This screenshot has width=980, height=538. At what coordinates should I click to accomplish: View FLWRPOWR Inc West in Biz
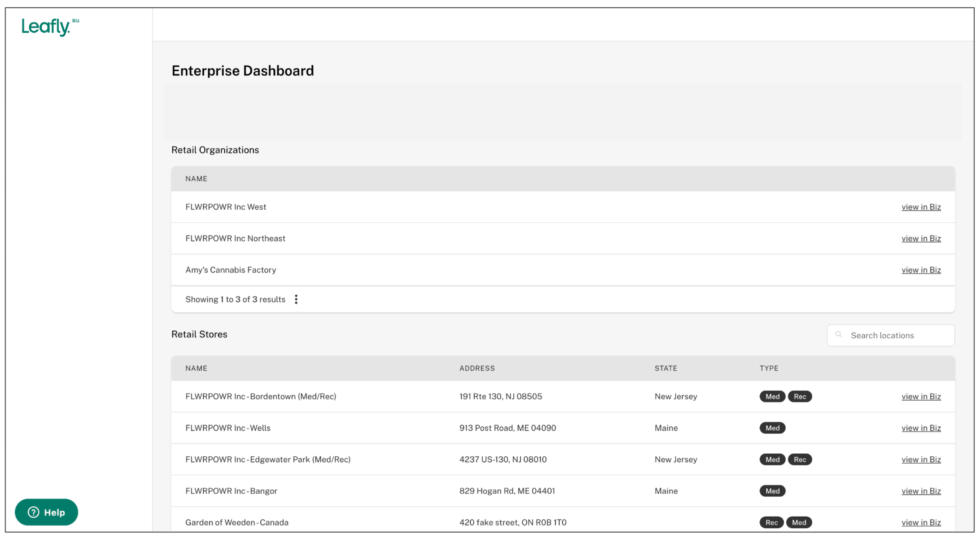921,207
